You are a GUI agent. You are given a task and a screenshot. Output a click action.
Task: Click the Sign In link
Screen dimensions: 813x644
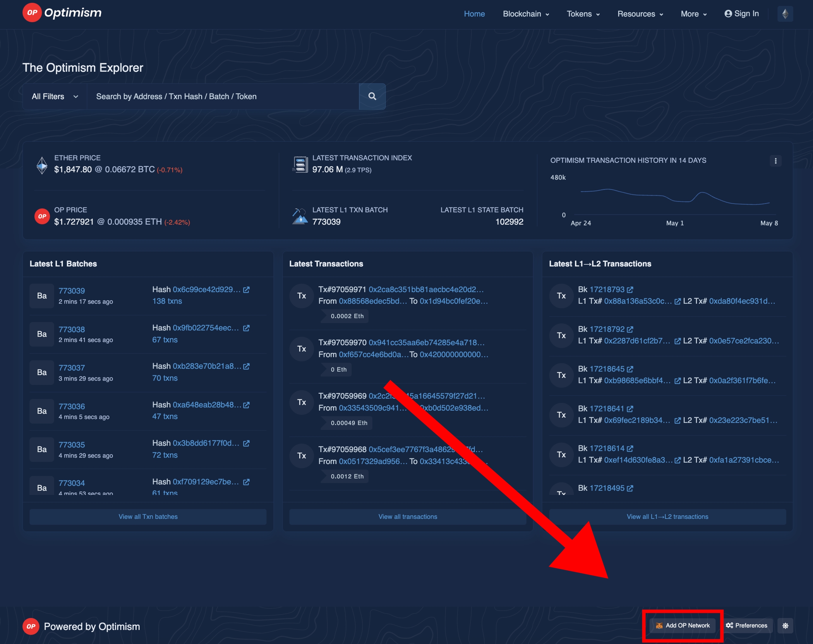point(741,13)
